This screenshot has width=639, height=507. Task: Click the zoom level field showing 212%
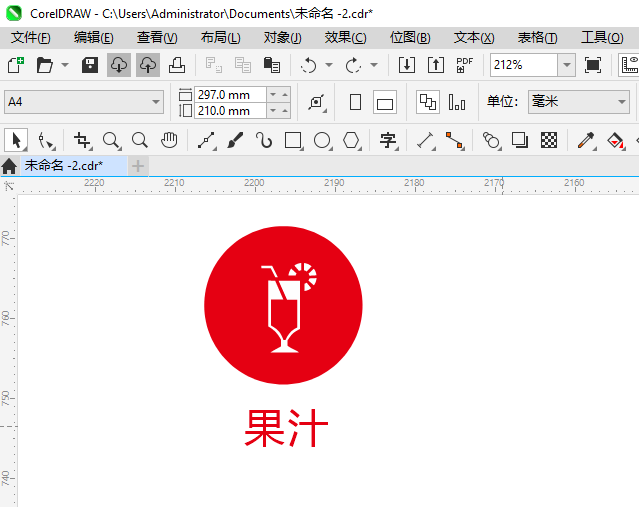(x=524, y=65)
